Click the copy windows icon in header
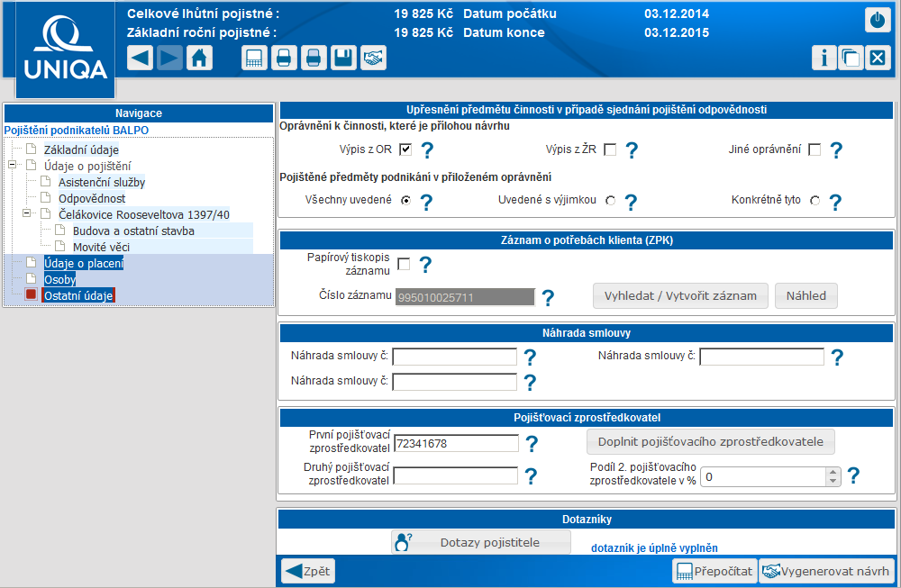The width and height of the screenshot is (901, 588). 851,58
